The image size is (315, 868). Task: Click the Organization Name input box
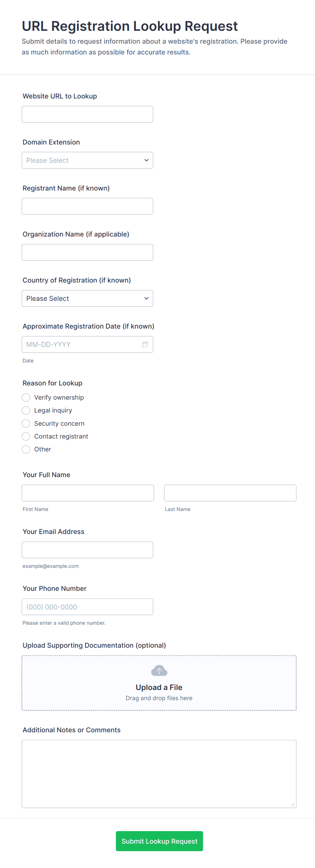(x=87, y=252)
